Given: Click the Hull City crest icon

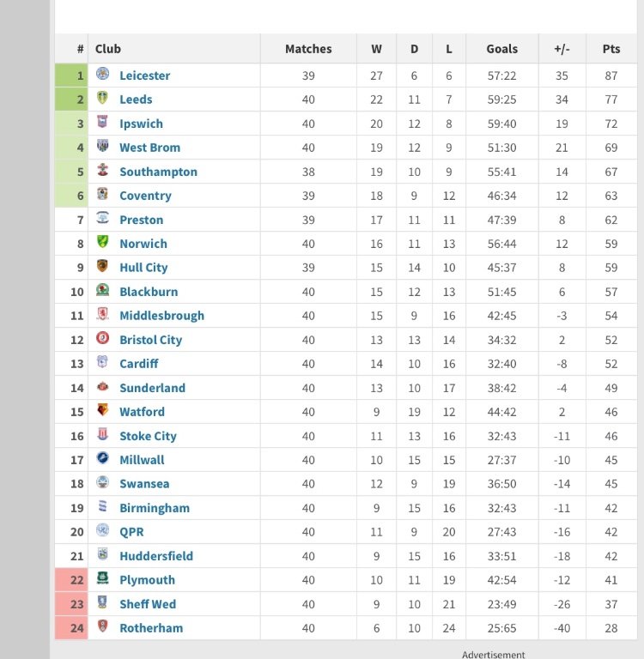Looking at the screenshot, I should (x=103, y=267).
